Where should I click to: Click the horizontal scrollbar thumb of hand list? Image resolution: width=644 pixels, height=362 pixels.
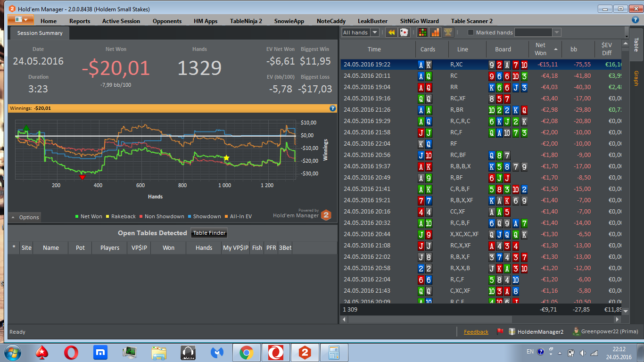(x=429, y=319)
